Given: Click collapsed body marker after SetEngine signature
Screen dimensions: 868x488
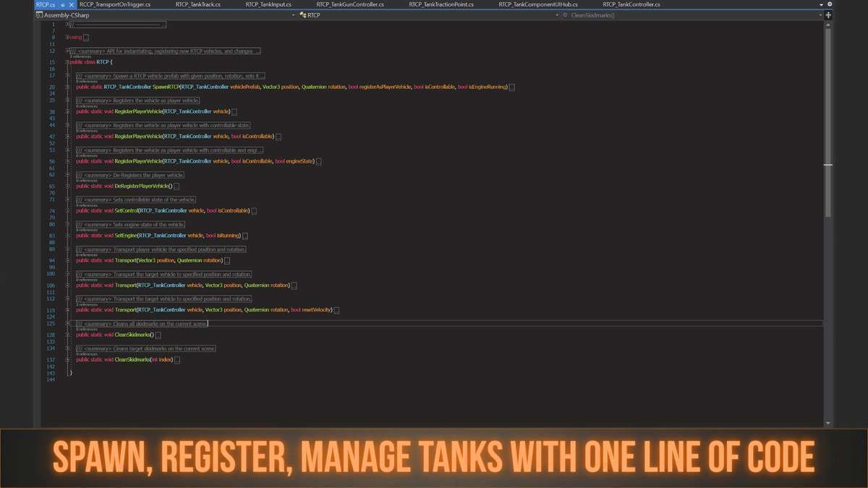Looking at the screenshot, I should [x=245, y=236].
